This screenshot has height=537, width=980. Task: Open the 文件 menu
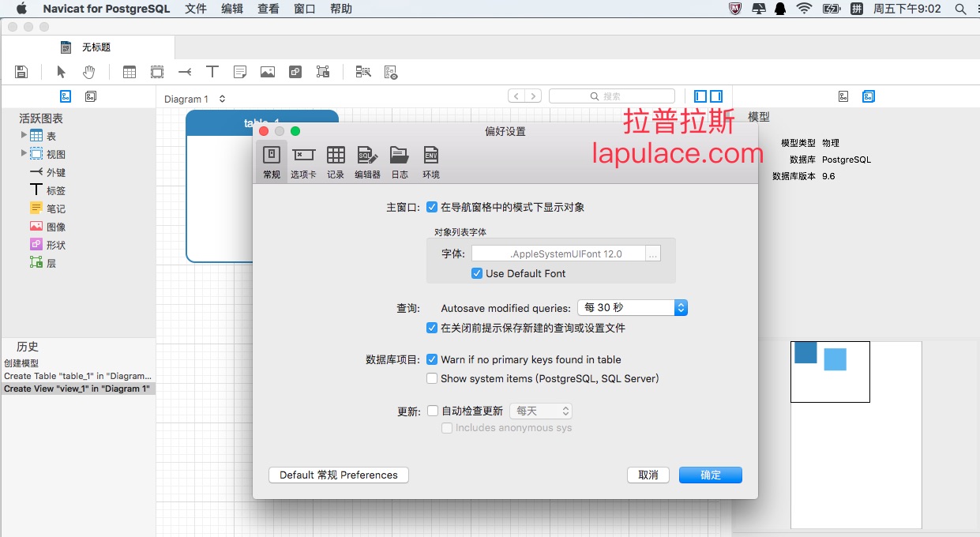196,9
